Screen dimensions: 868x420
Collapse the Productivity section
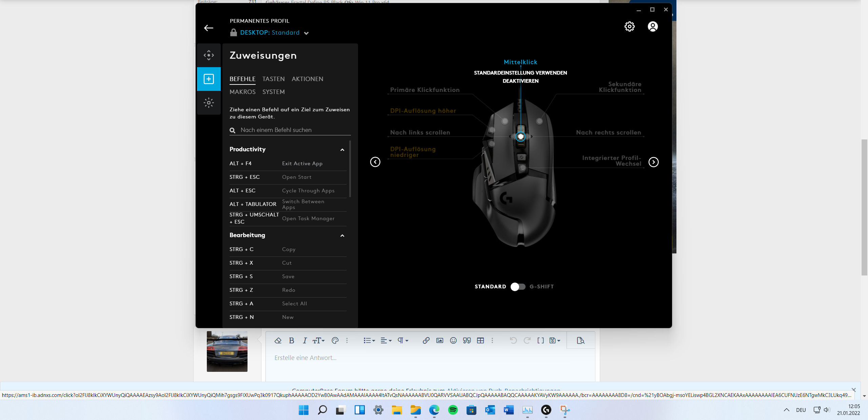(342, 150)
